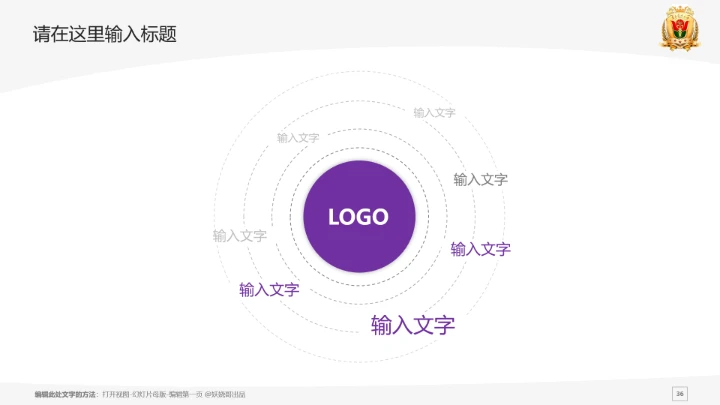Click the title text 请在这里输入标题

coord(105,34)
